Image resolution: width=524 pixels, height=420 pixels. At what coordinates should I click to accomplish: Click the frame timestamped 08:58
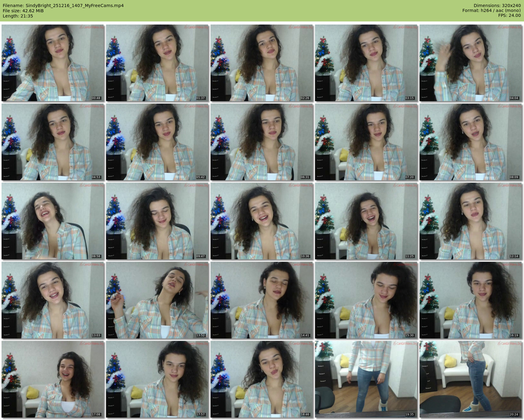(53, 221)
